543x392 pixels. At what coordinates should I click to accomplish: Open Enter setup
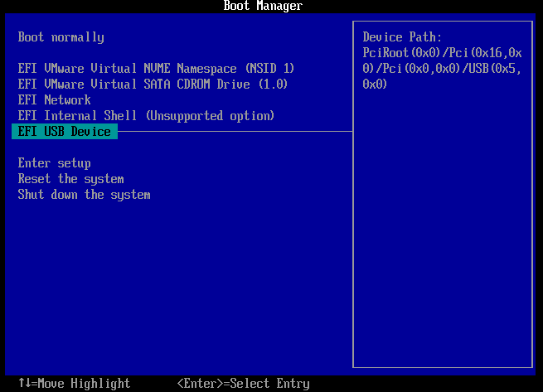(55, 163)
